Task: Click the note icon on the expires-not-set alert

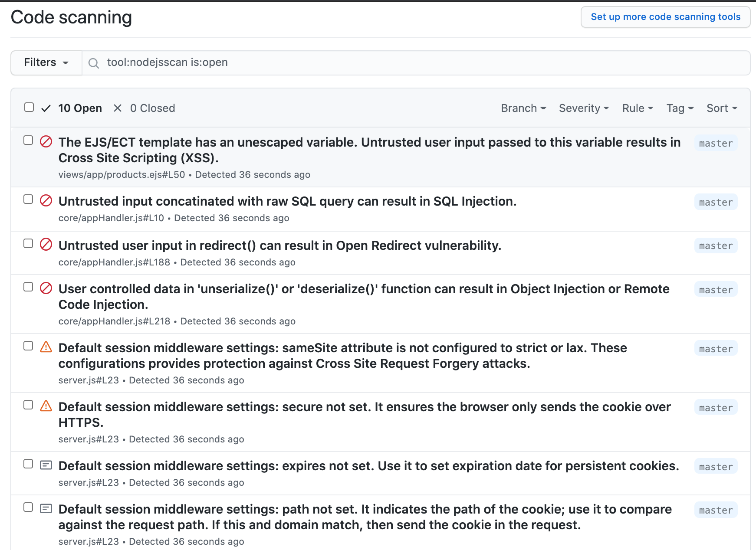Action: point(46,465)
